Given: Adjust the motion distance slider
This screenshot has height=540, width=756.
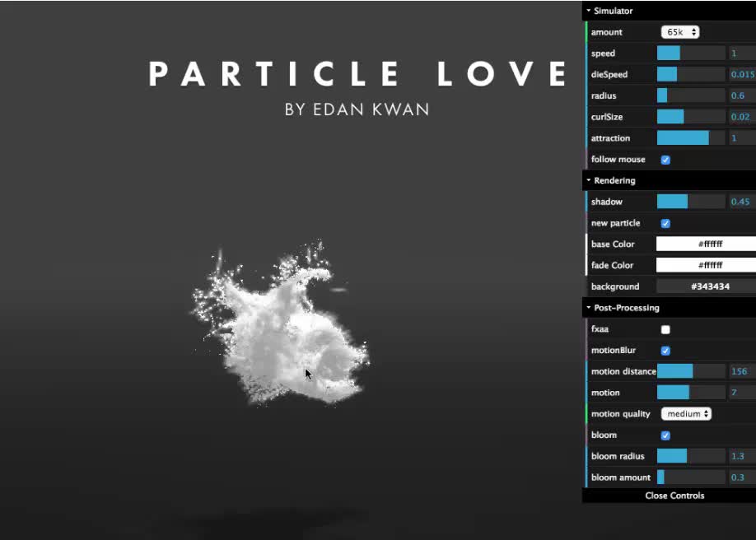Looking at the screenshot, I should 691,371.
